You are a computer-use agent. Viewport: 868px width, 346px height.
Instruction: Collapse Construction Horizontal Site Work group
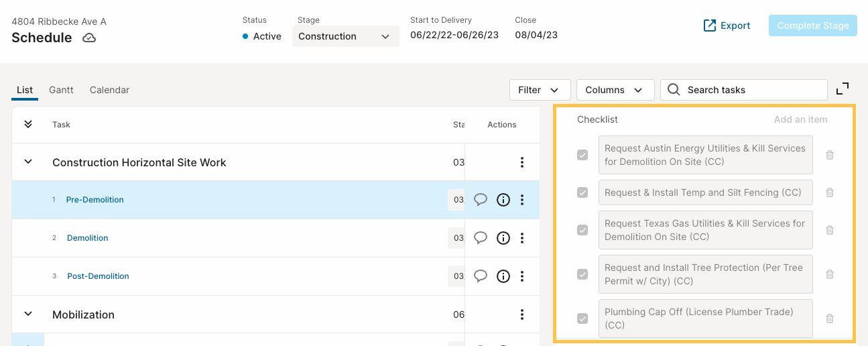(x=28, y=162)
